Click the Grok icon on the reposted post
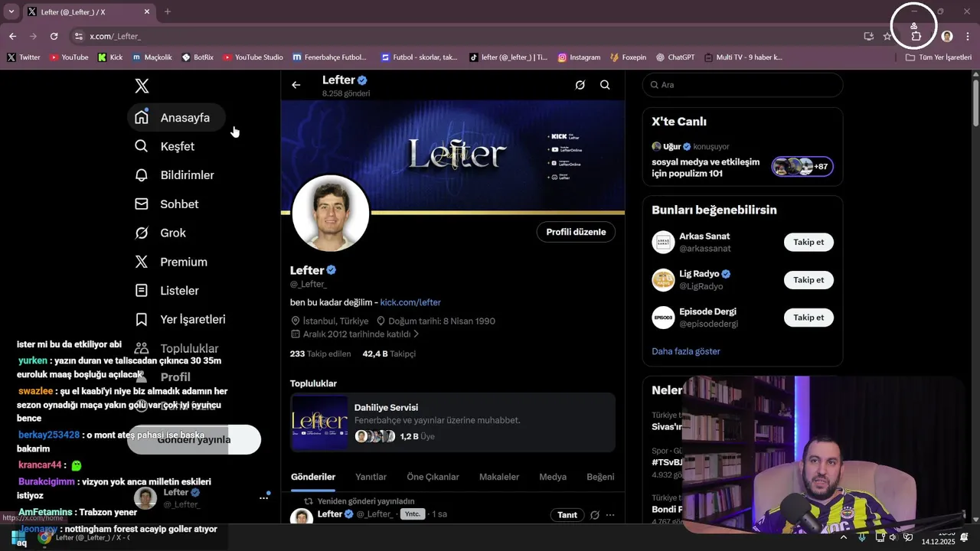 [595, 515]
